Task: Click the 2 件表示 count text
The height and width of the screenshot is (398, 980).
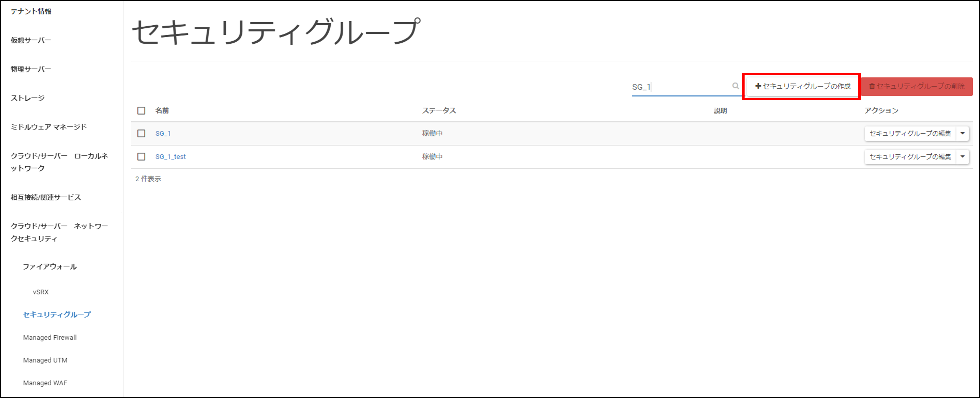Action: (x=148, y=179)
